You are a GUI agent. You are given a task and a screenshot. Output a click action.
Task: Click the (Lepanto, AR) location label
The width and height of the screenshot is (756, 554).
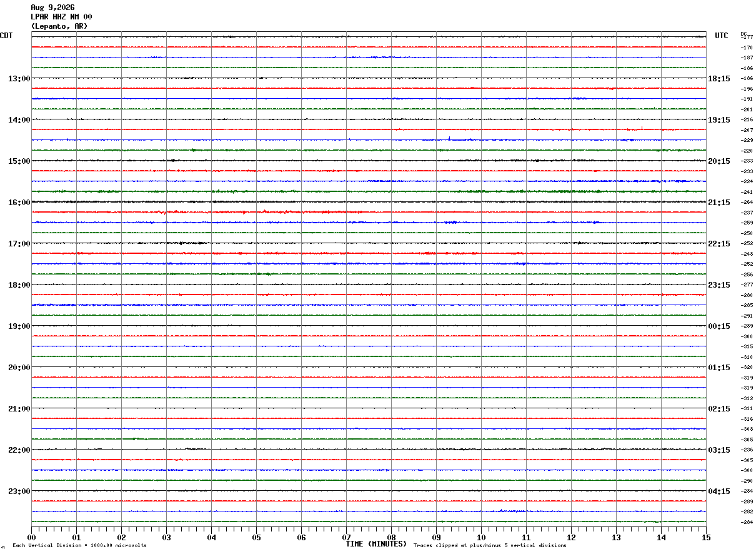coord(59,26)
